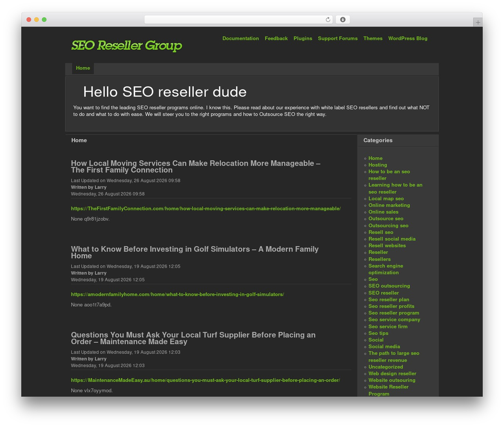Open the SEO reseller category
The height and width of the screenshot is (427, 504).
click(384, 293)
